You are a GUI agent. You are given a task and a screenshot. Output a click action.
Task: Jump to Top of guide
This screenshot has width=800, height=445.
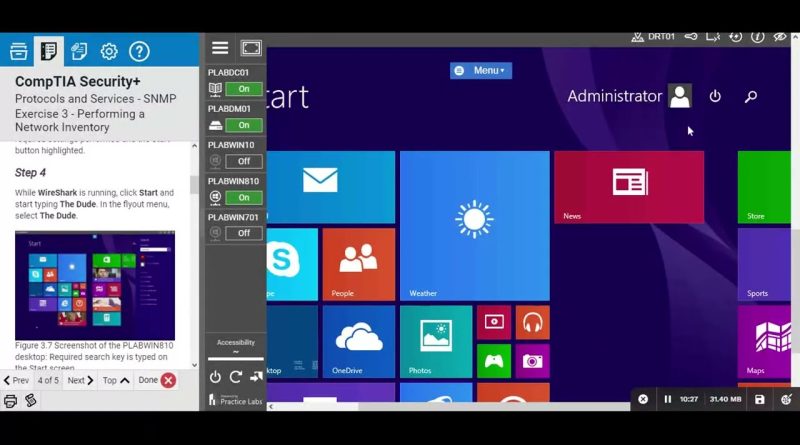[x=116, y=380]
